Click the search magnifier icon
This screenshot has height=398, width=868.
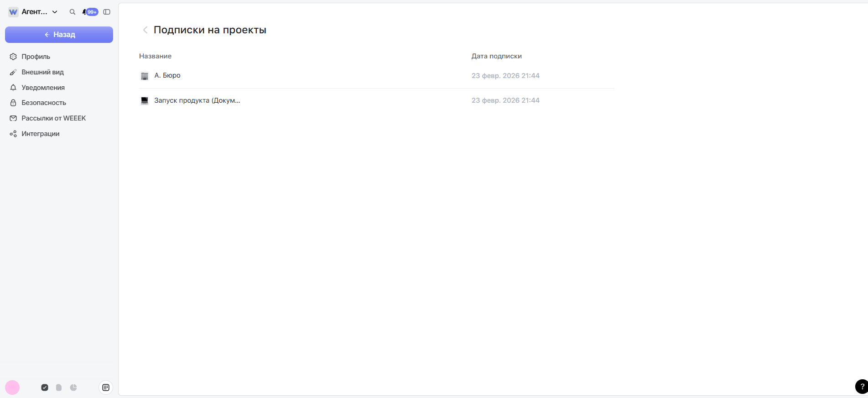point(72,12)
